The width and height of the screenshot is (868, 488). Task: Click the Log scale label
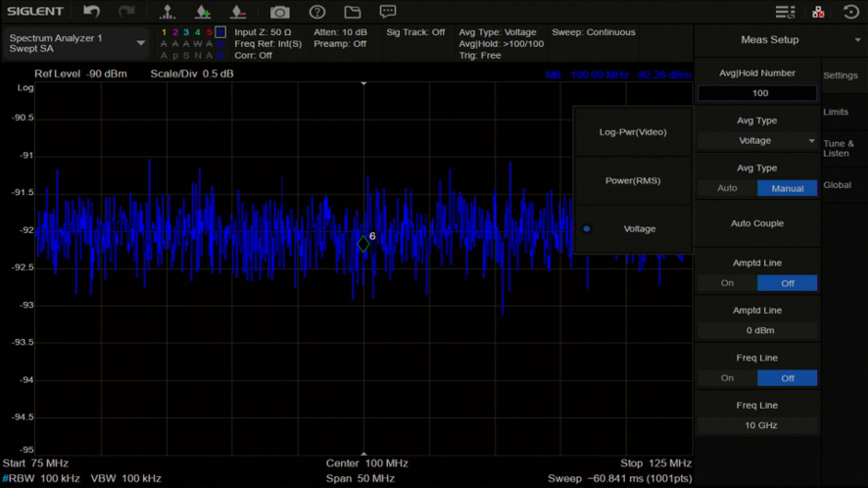pyautogui.click(x=25, y=87)
